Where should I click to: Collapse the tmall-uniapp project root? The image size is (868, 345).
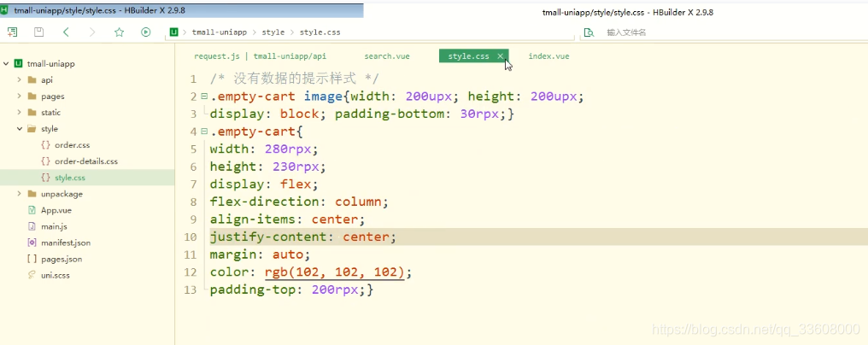(5, 64)
